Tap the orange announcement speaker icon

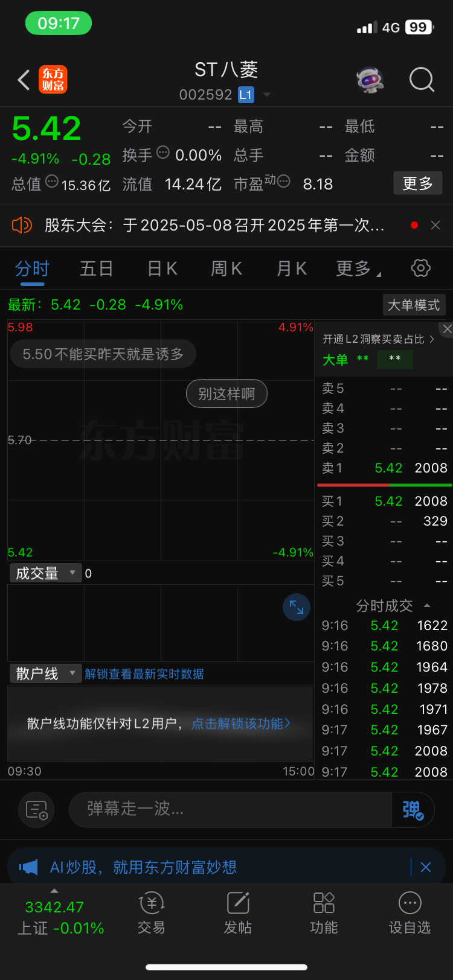pyautogui.click(x=22, y=226)
